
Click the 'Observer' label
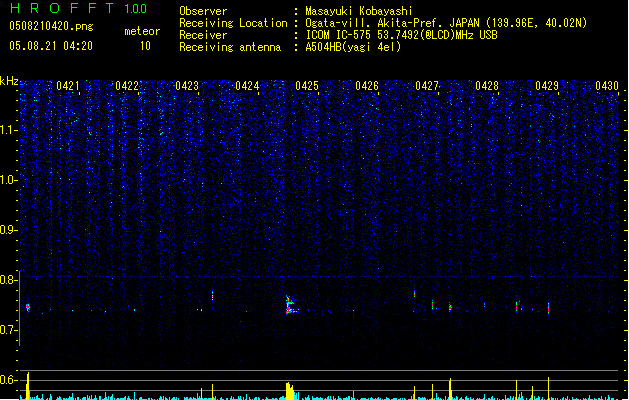(x=203, y=11)
